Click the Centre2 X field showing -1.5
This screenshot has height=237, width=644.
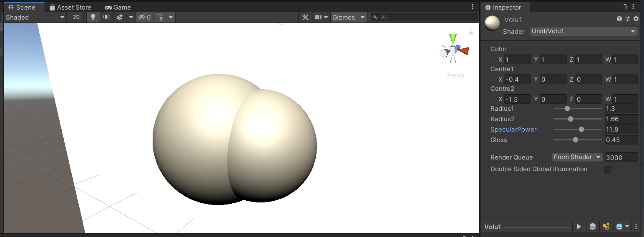pos(518,100)
